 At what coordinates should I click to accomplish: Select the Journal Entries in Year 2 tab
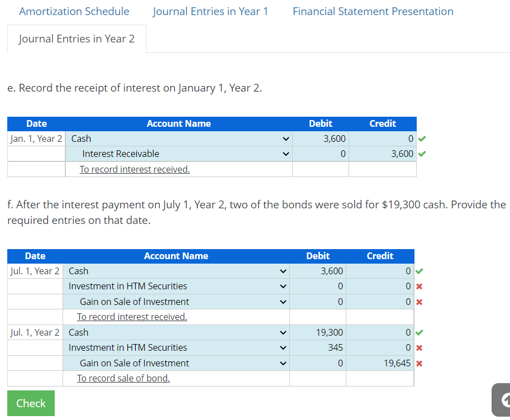tap(77, 39)
